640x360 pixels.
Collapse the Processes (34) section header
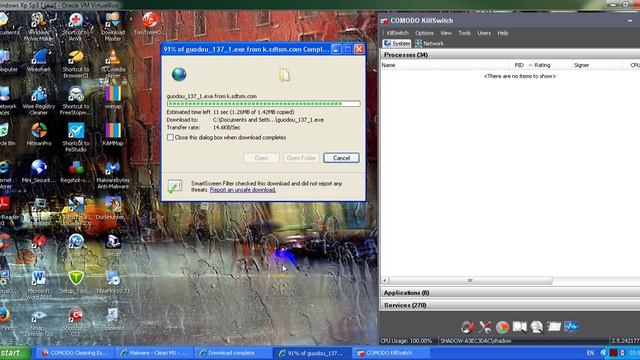[510, 55]
